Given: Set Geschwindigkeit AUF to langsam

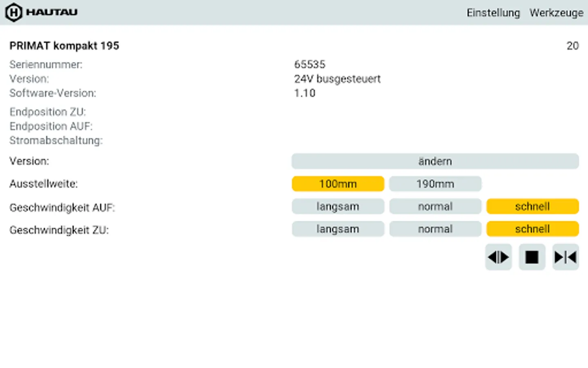Looking at the screenshot, I should point(338,206).
